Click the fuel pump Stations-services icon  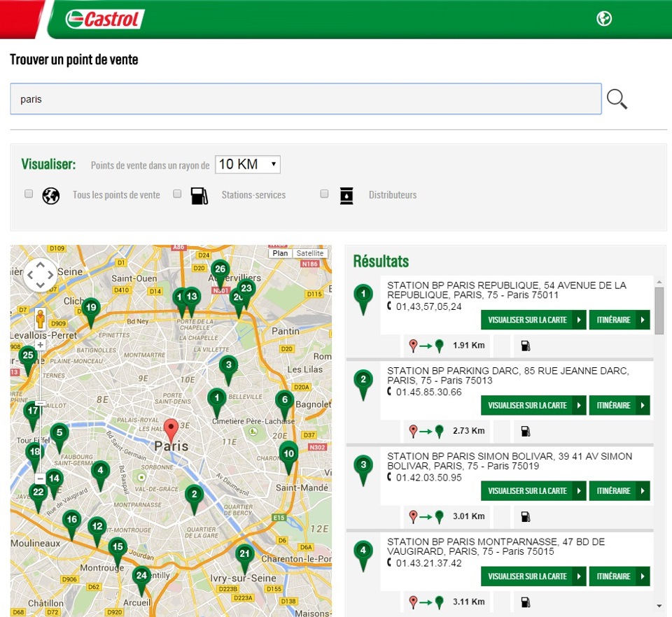coord(199,196)
